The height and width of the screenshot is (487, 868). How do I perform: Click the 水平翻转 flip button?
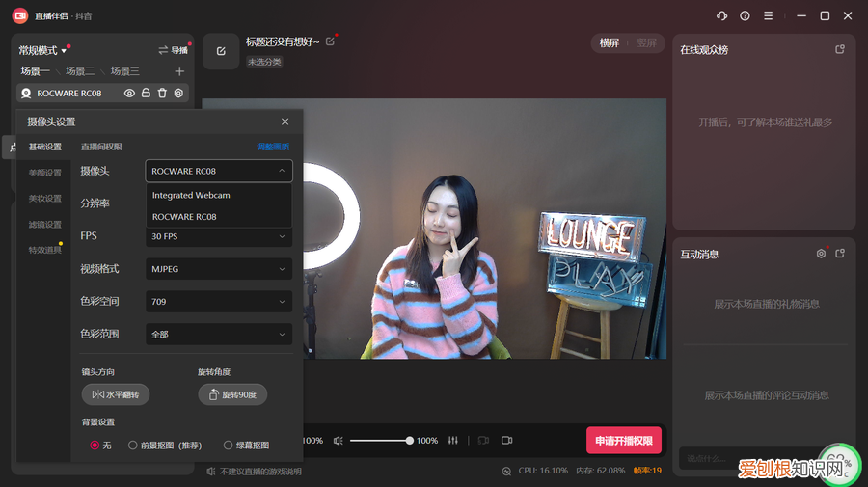click(116, 394)
